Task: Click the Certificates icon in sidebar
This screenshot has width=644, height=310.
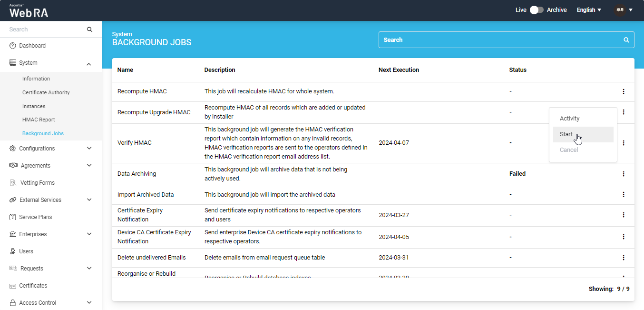Action: (x=13, y=286)
